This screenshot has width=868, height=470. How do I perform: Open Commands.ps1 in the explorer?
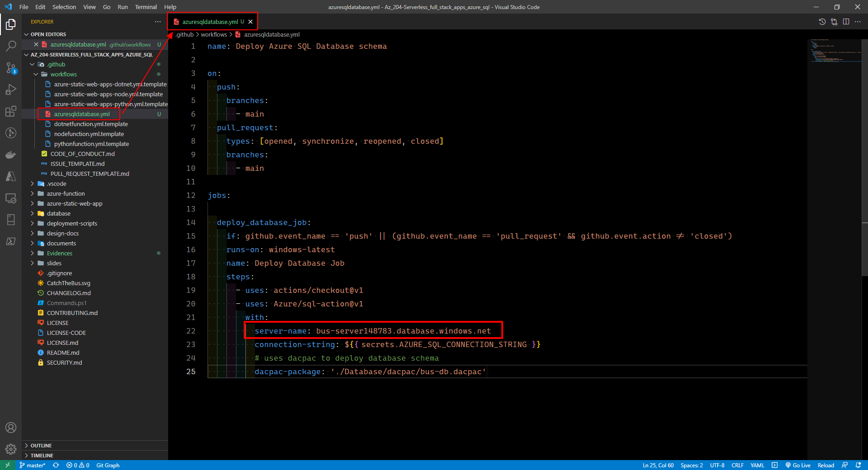[66, 303]
